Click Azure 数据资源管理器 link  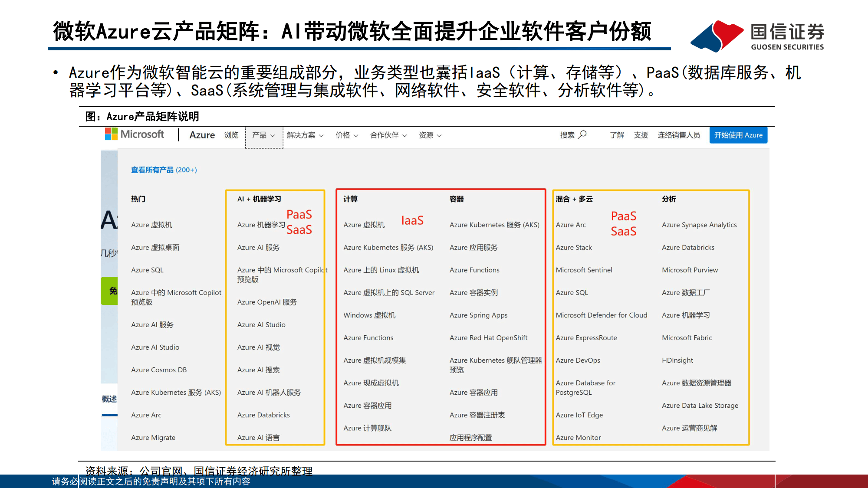tap(697, 383)
